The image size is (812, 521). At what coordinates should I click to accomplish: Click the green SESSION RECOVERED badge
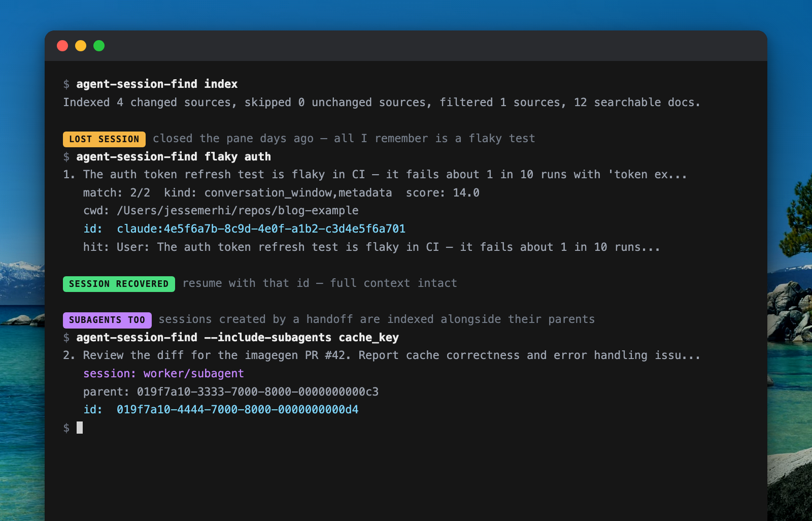coord(119,284)
